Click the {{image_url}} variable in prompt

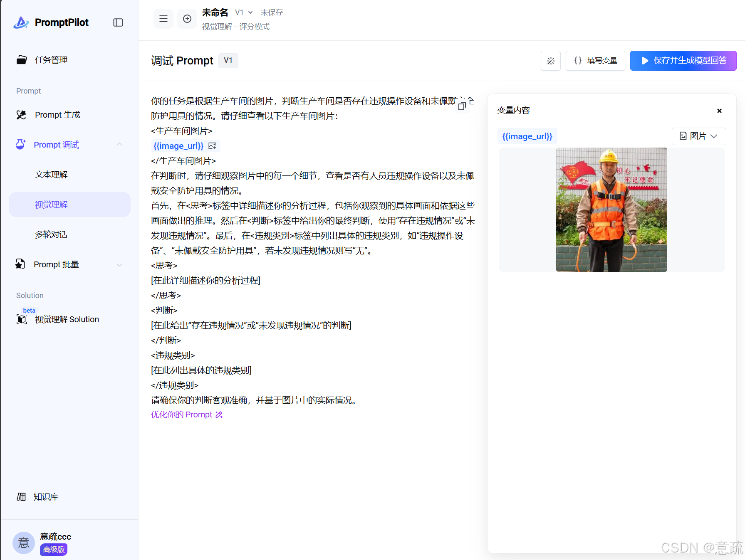(x=178, y=146)
